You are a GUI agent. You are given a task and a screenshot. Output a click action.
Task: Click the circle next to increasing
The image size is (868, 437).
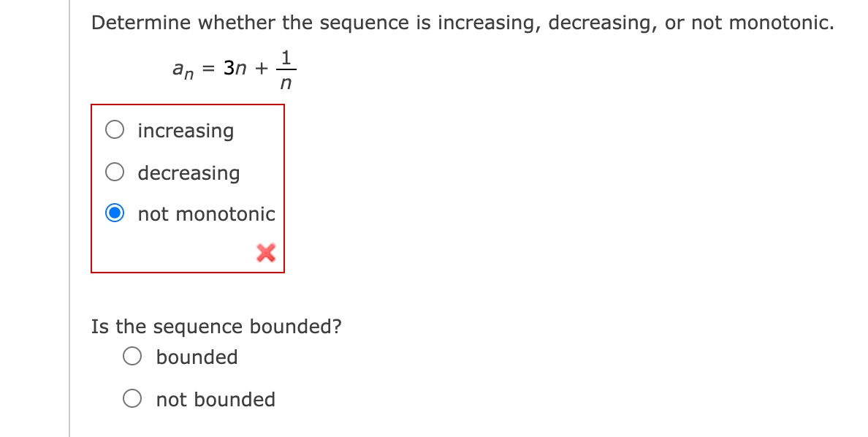pyautogui.click(x=115, y=129)
